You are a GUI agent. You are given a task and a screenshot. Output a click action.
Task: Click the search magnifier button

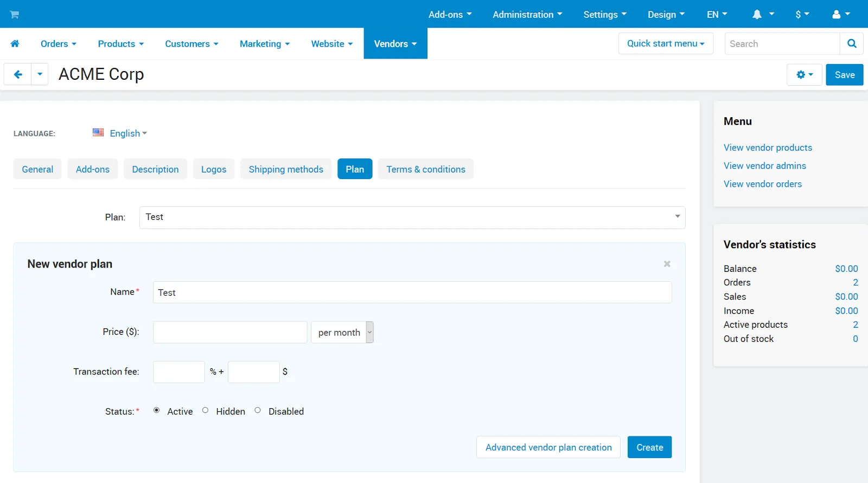click(x=852, y=43)
